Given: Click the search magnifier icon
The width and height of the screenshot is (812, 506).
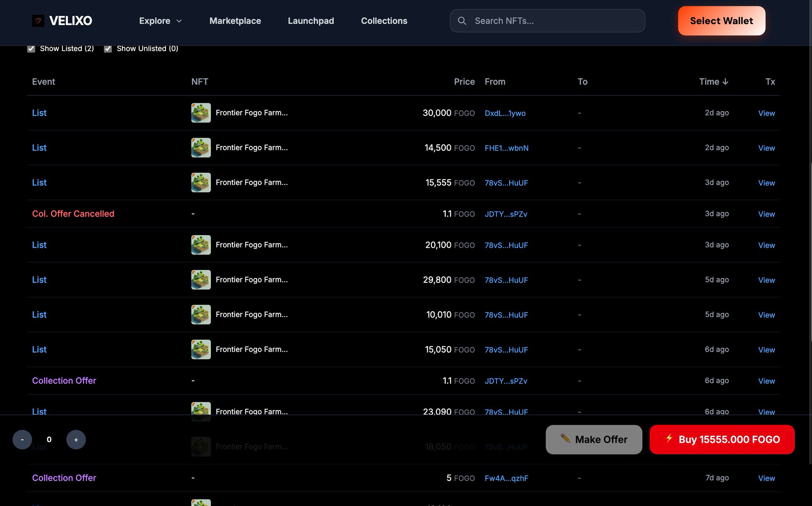Looking at the screenshot, I should 462,21.
